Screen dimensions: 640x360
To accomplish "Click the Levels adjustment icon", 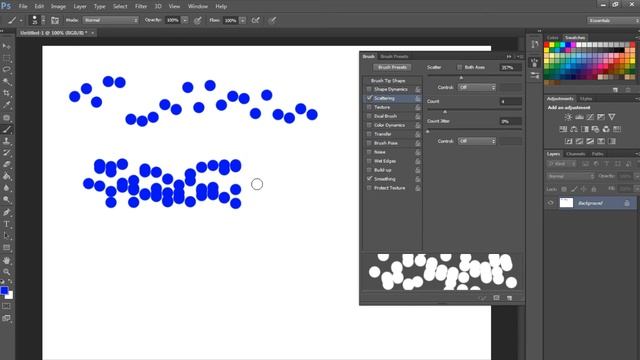I will coord(579,117).
